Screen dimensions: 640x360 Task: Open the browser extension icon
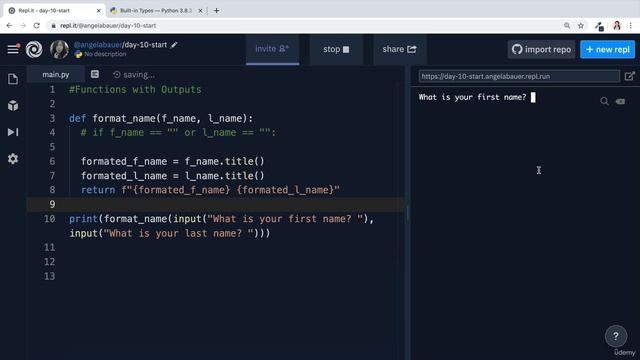(x=599, y=26)
